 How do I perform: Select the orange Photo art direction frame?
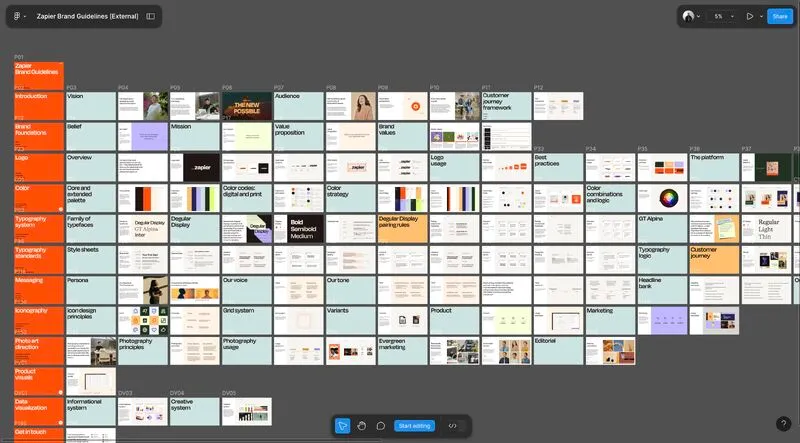(x=39, y=351)
